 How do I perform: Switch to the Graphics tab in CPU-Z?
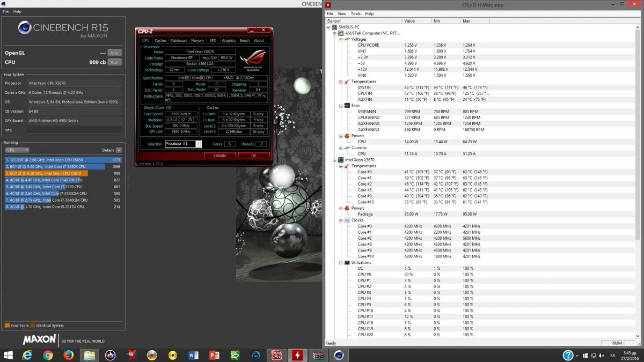coord(229,40)
